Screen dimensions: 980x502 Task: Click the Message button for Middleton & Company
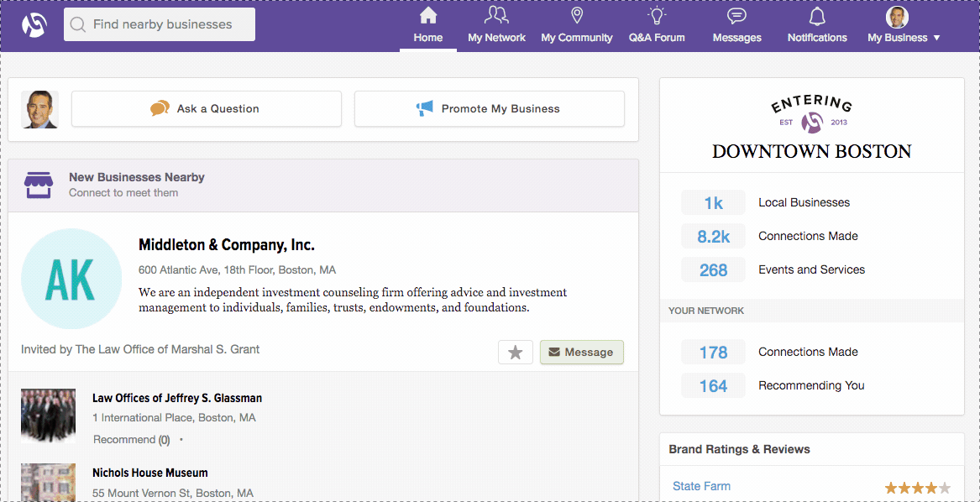[x=581, y=352]
